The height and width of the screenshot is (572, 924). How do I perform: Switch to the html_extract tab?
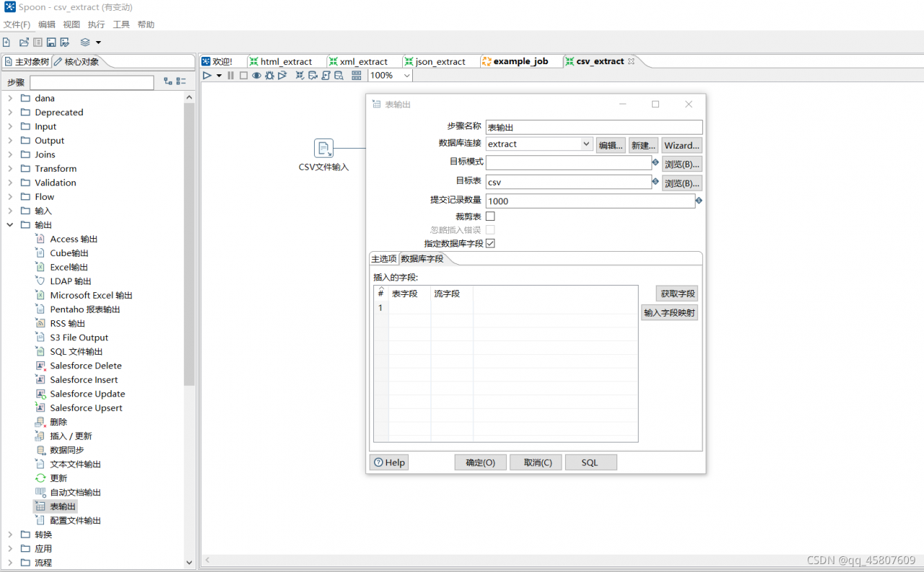(286, 61)
